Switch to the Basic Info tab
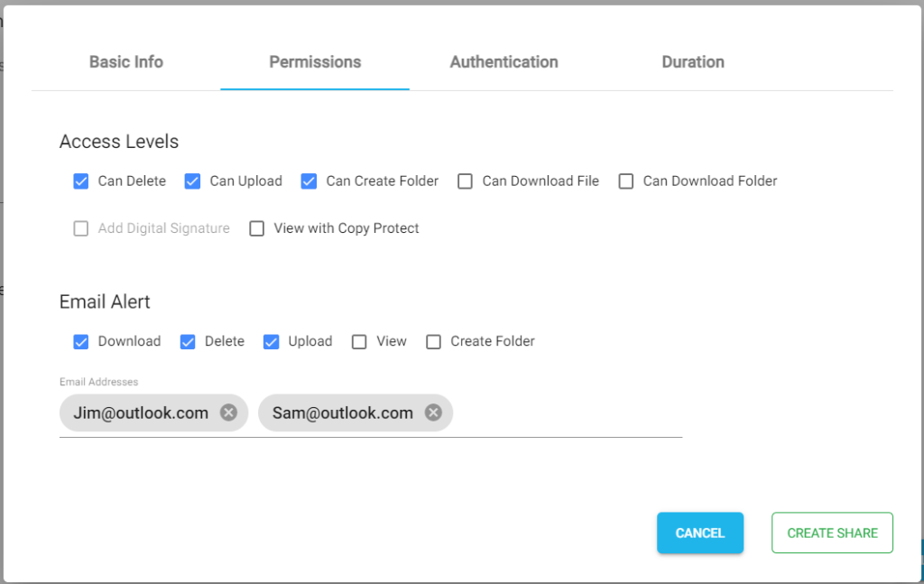Viewport: 924px width, 584px height. pos(125,61)
